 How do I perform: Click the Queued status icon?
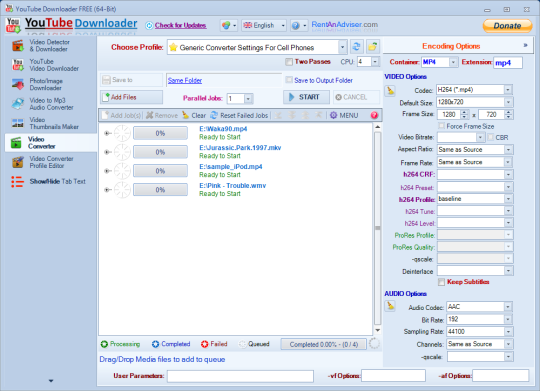(242, 344)
